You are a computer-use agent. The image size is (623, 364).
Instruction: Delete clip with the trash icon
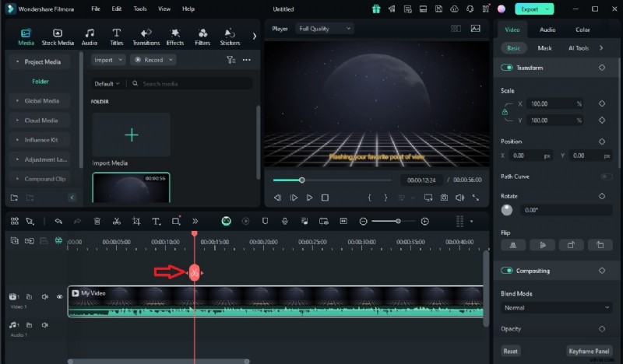[x=97, y=222]
